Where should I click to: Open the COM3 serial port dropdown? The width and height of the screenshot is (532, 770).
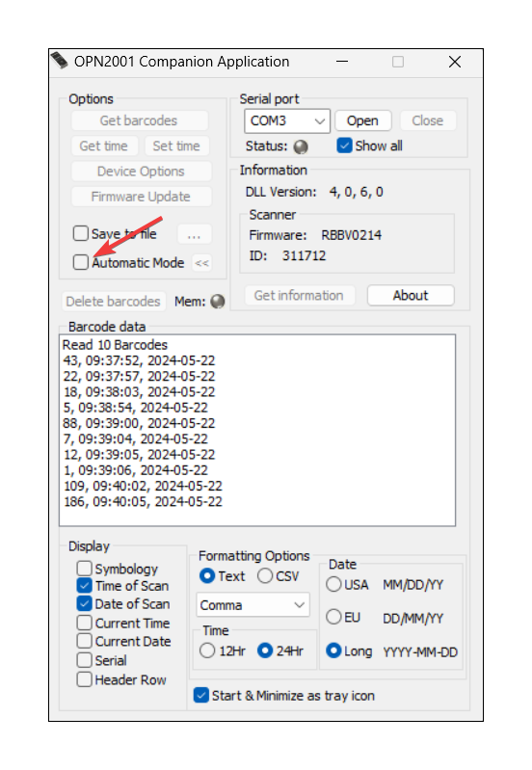(x=287, y=120)
